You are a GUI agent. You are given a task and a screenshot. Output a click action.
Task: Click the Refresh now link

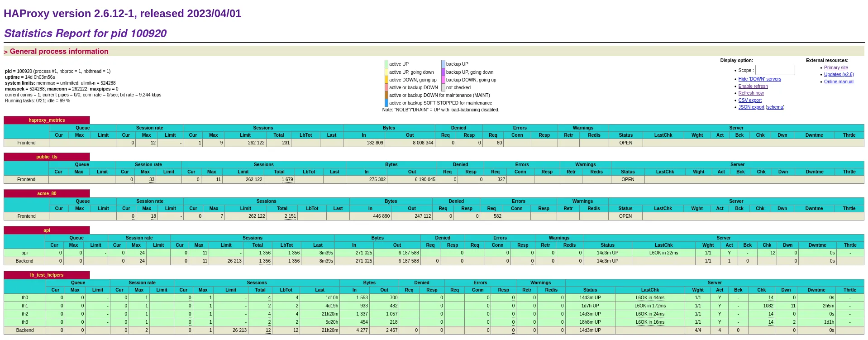[x=751, y=93]
